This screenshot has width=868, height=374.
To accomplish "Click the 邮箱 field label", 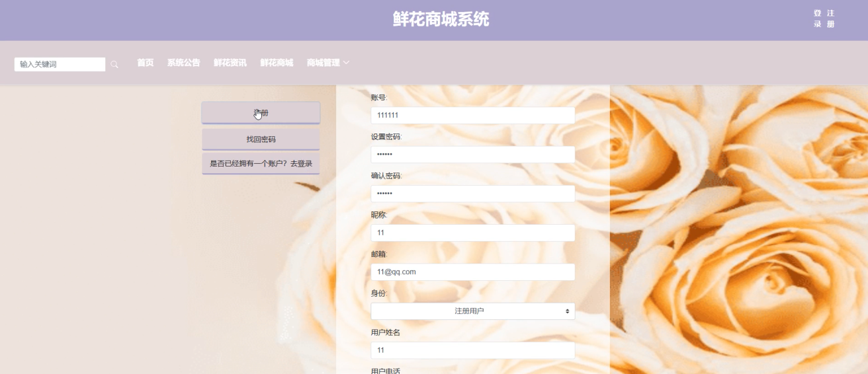I will (x=379, y=254).
